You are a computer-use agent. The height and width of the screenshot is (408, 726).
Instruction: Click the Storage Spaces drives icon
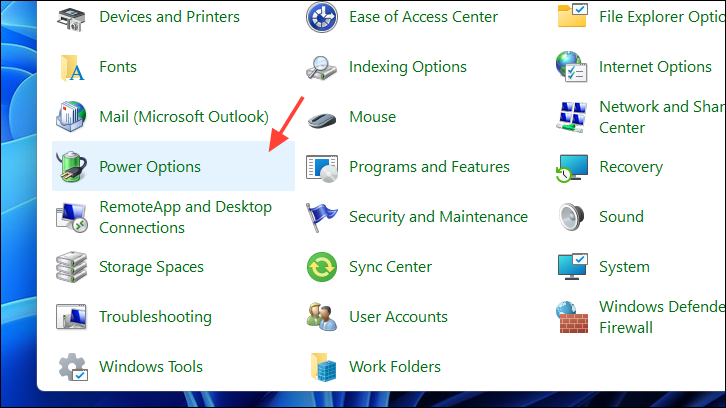[x=72, y=267]
